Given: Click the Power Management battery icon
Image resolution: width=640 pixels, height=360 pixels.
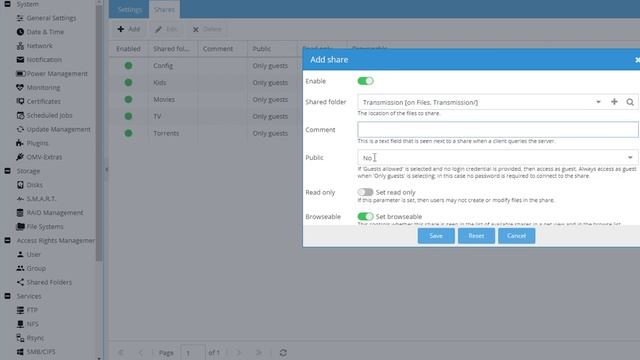Looking at the screenshot, I should pyautogui.click(x=20, y=73).
